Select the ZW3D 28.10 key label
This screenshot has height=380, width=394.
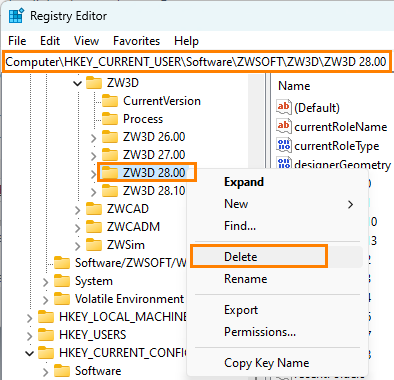[154, 191]
